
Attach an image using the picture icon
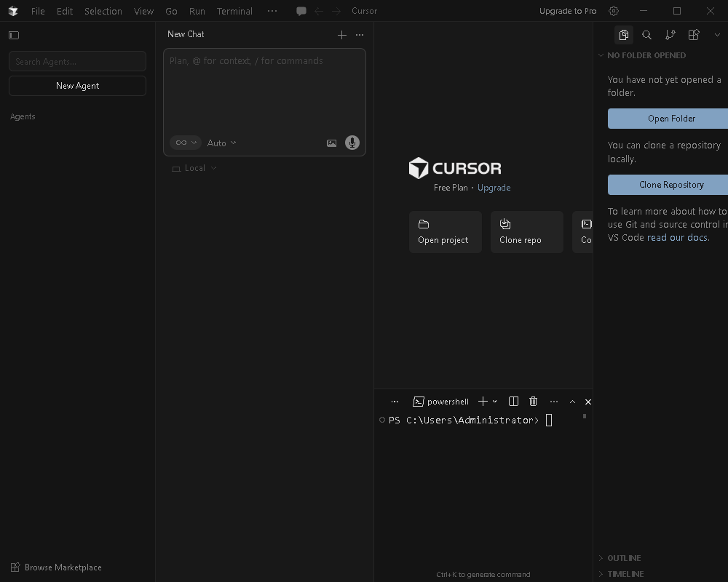point(331,143)
